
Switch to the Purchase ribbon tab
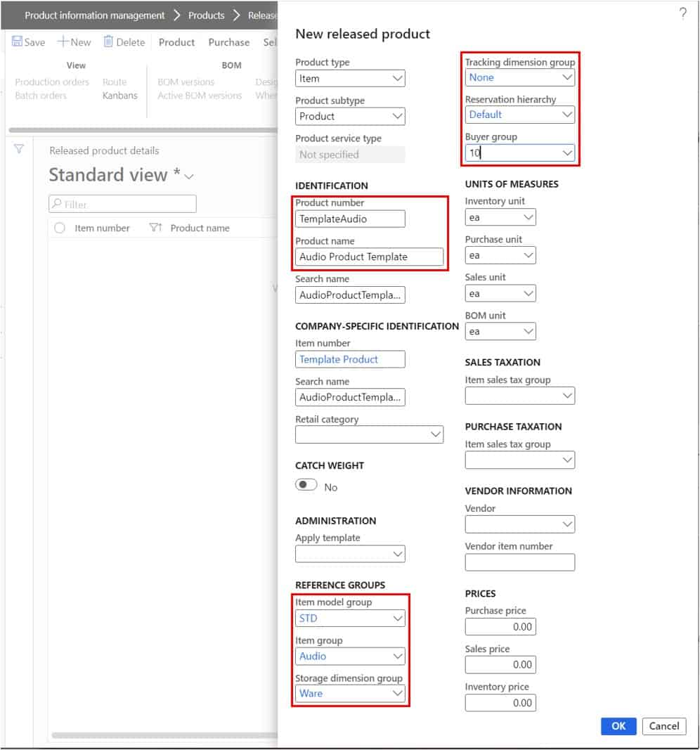[x=228, y=42]
